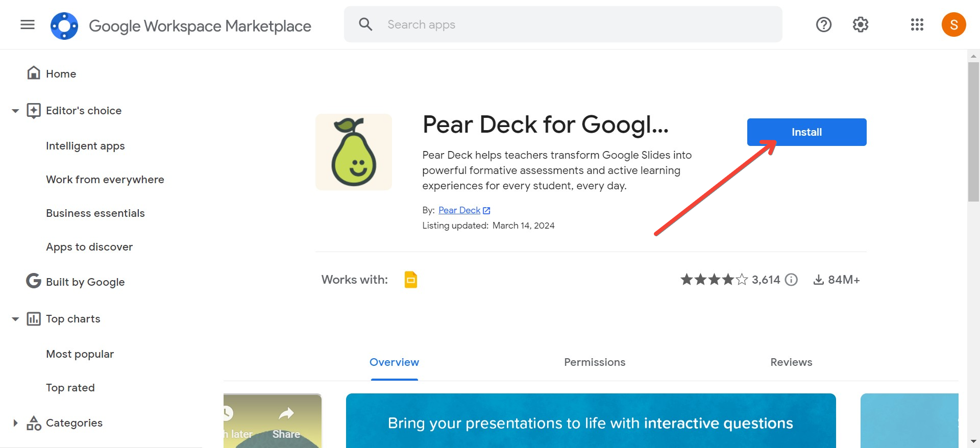Screen dimensions: 980x448
Task: Open the settings gear icon
Action: point(861,24)
